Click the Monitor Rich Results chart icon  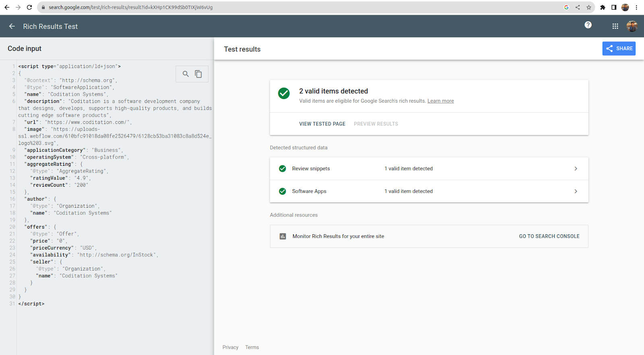coord(283,236)
